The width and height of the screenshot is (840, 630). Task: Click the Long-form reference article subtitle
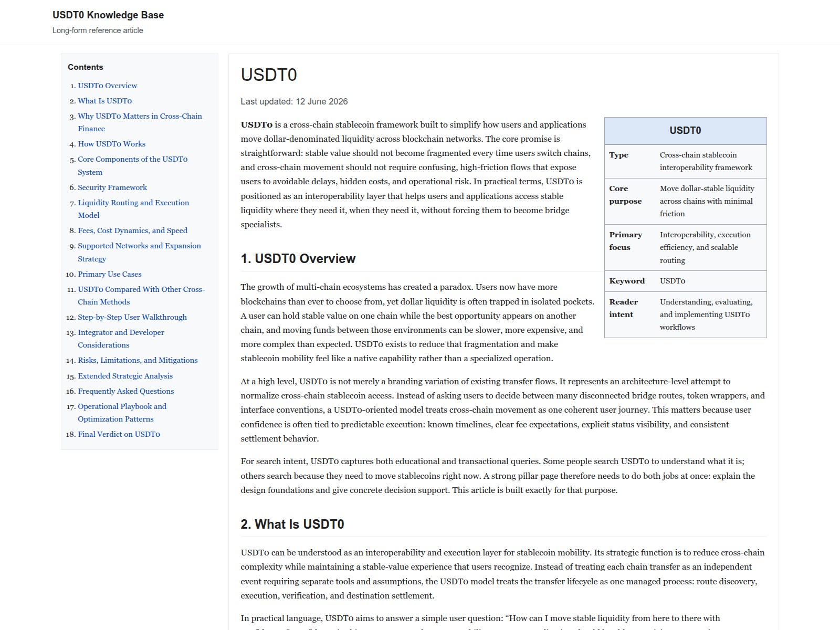click(x=98, y=30)
